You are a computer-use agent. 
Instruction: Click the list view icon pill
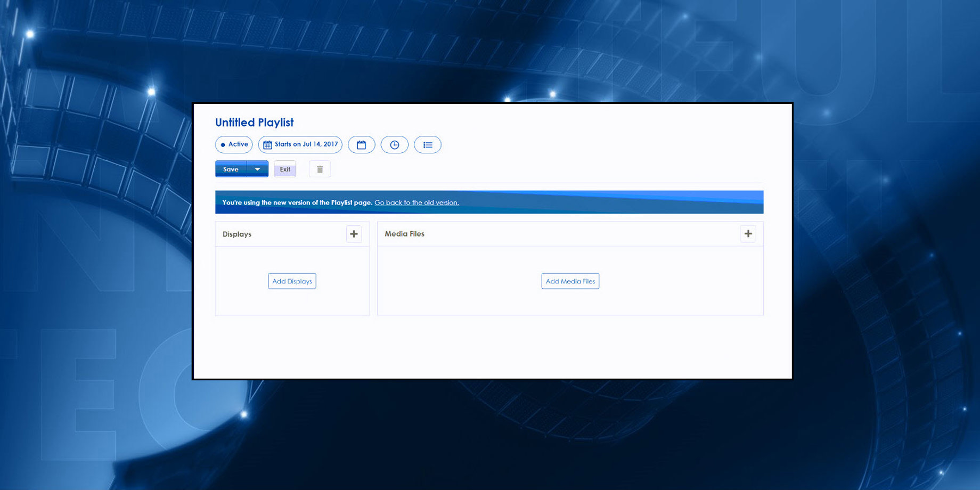[x=427, y=145]
